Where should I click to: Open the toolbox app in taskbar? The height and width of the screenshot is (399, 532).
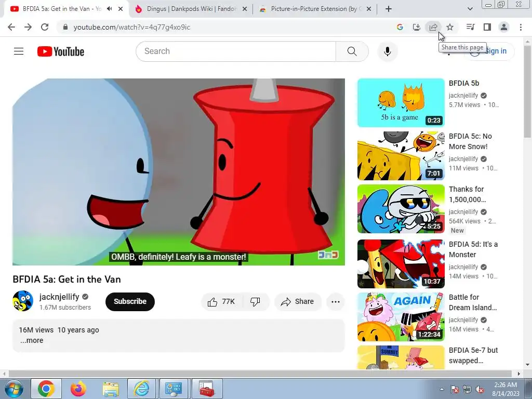pyautogui.click(x=207, y=389)
